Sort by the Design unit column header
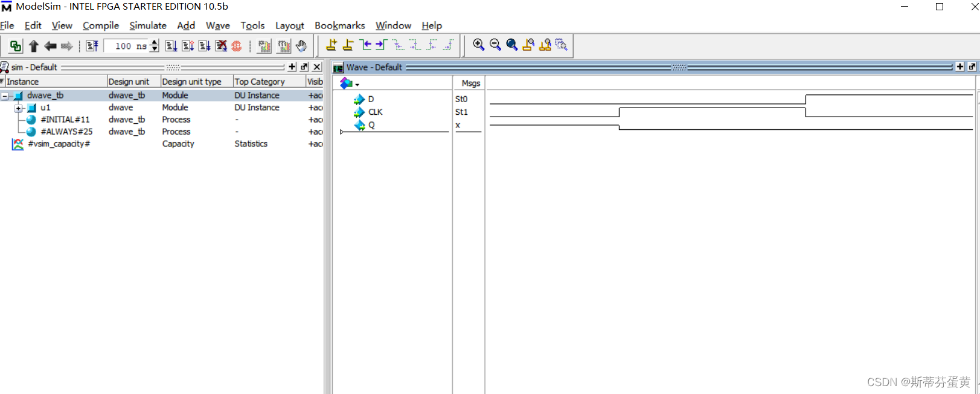Viewport: 980px width, 394px height. point(133,82)
